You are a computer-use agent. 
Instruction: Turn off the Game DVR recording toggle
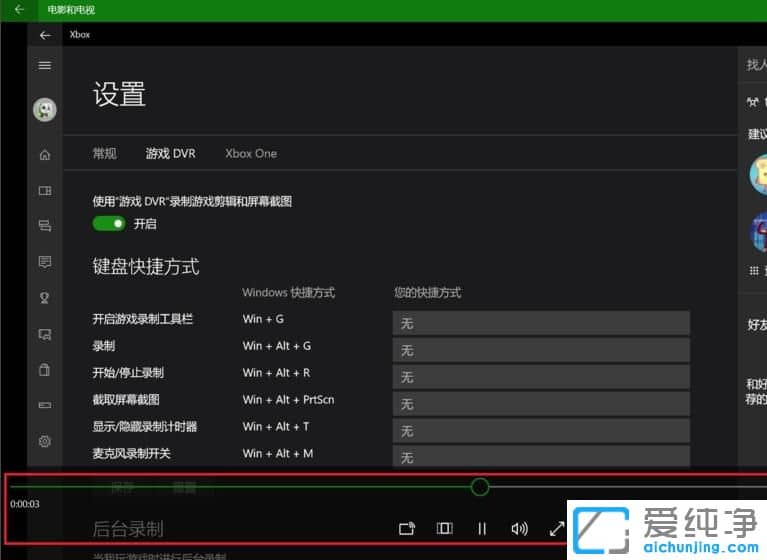[109, 224]
